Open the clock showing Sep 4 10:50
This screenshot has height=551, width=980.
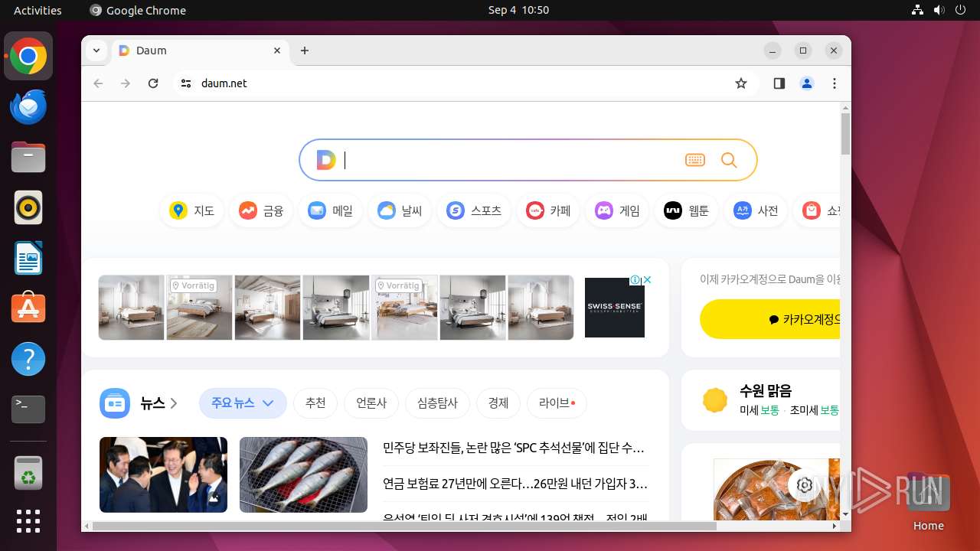pos(518,10)
